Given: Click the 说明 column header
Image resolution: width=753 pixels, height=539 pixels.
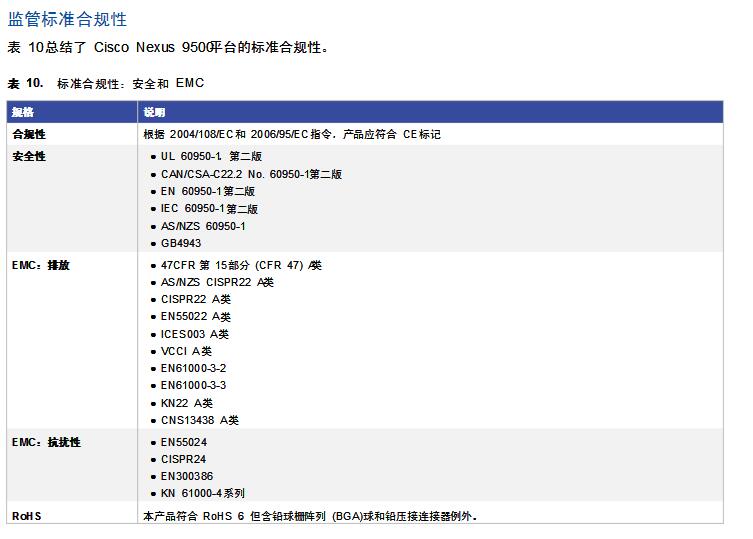Looking at the screenshot, I should click(x=154, y=112).
